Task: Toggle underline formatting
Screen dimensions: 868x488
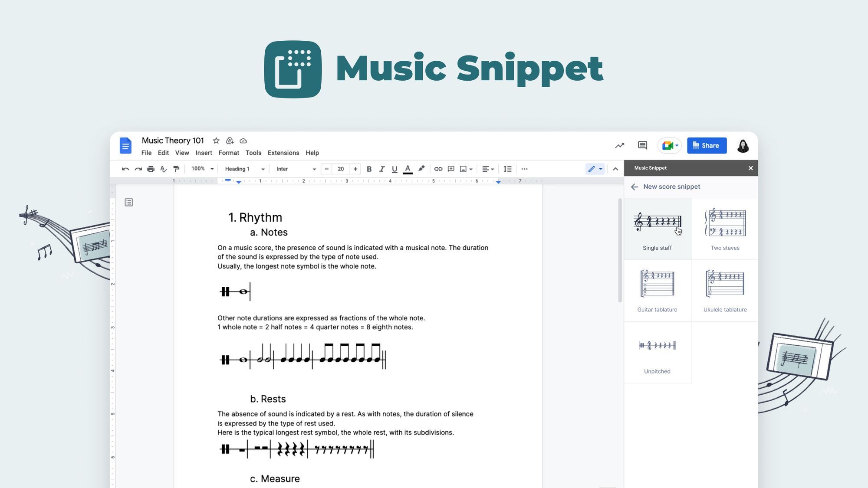Action: (394, 169)
